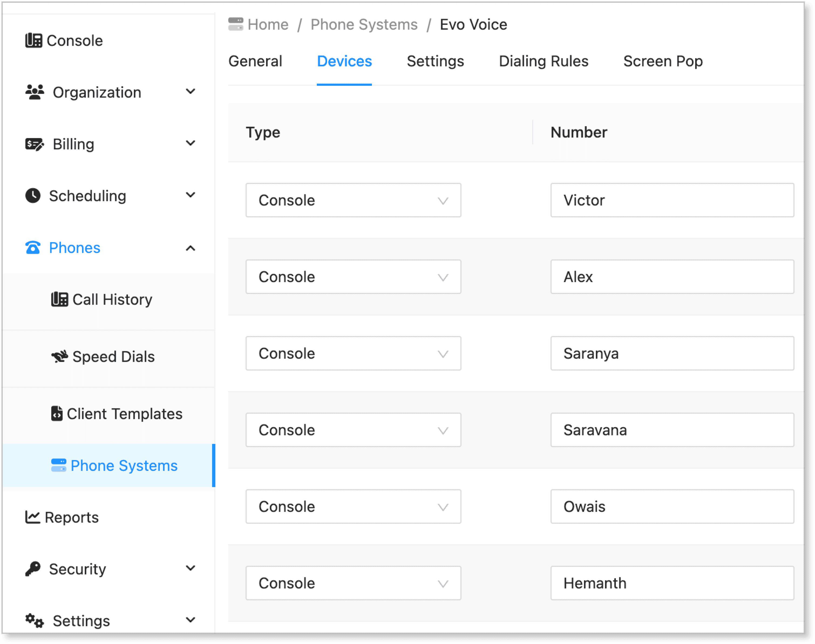Image resolution: width=815 pixels, height=644 pixels.
Task: Go to Phone Systems breadcrumb link
Action: (x=364, y=25)
